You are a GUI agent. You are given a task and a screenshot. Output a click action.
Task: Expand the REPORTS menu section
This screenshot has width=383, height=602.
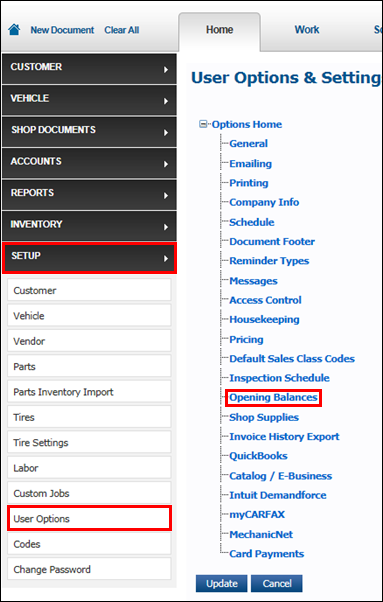pos(89,195)
